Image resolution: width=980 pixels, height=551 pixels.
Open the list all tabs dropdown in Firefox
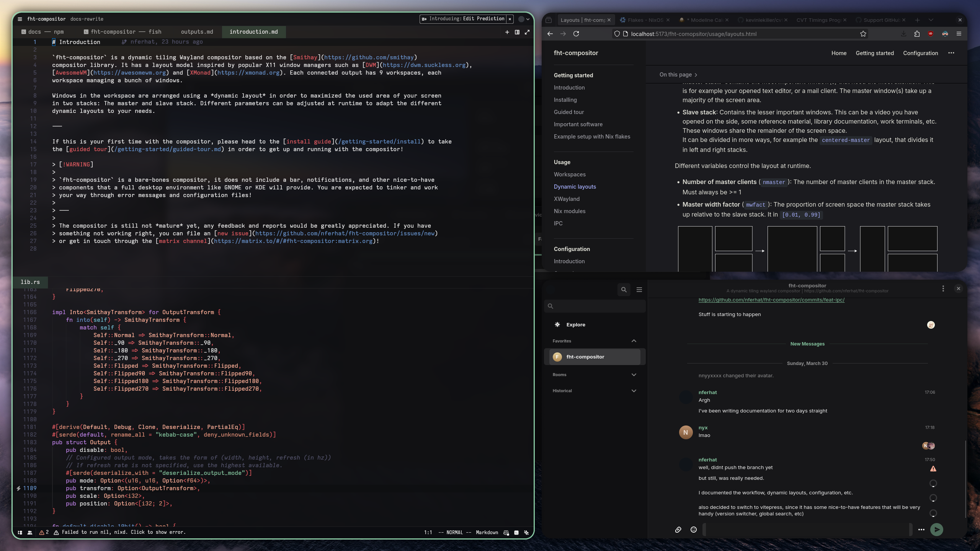[x=931, y=20]
